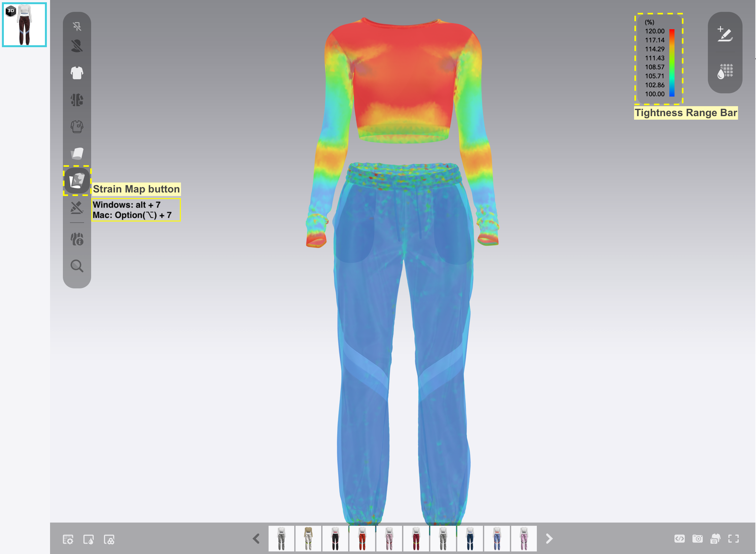Image resolution: width=756 pixels, height=554 pixels.
Task: Open the search magnifier at the toolbar bottom
Action: coord(77,266)
